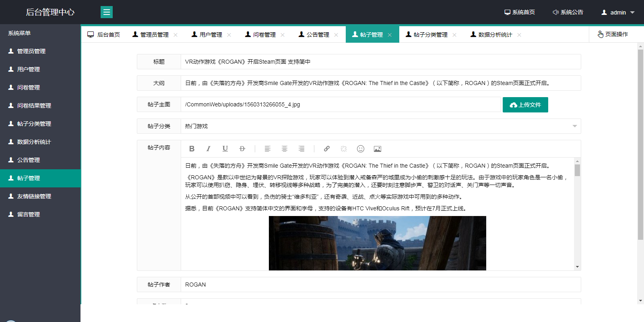Apply strikethrough formatting in the editor

[242, 149]
